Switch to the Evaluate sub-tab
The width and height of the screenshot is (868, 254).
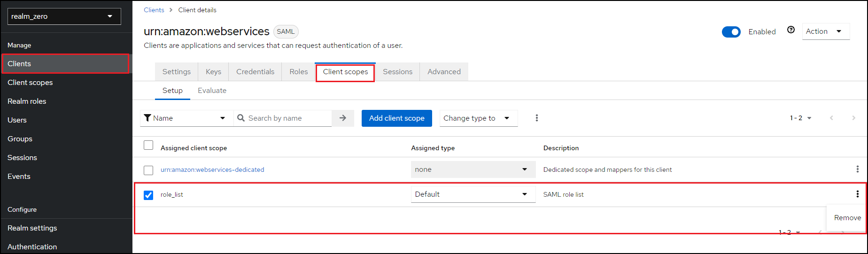212,91
